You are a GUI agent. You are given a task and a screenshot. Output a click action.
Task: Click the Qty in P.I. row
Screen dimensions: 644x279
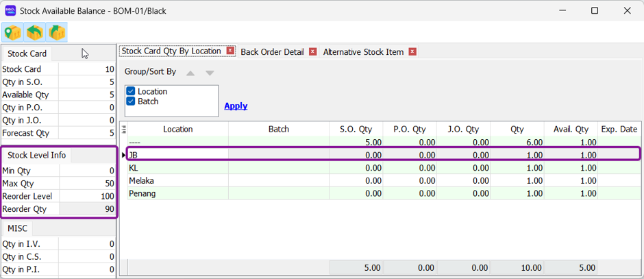[58, 269]
